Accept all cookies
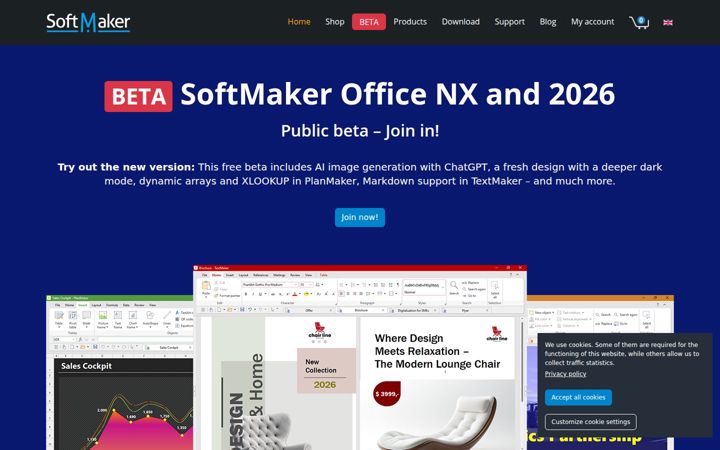Viewport: 720px width, 450px height. pos(578,397)
